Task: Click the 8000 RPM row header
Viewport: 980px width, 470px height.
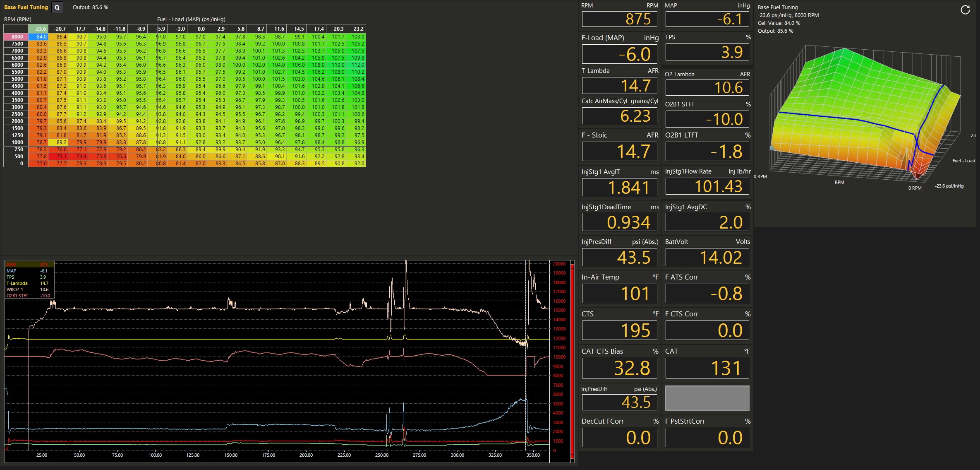Action: 16,37
